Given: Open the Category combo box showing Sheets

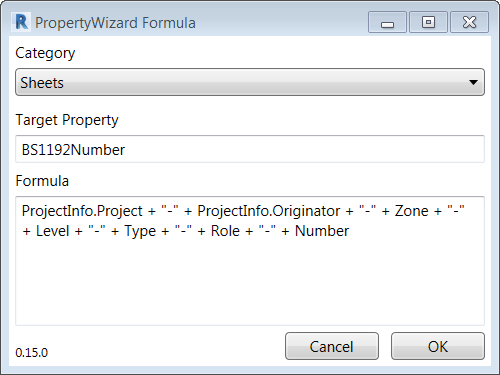Looking at the screenshot, I should 250,82.
